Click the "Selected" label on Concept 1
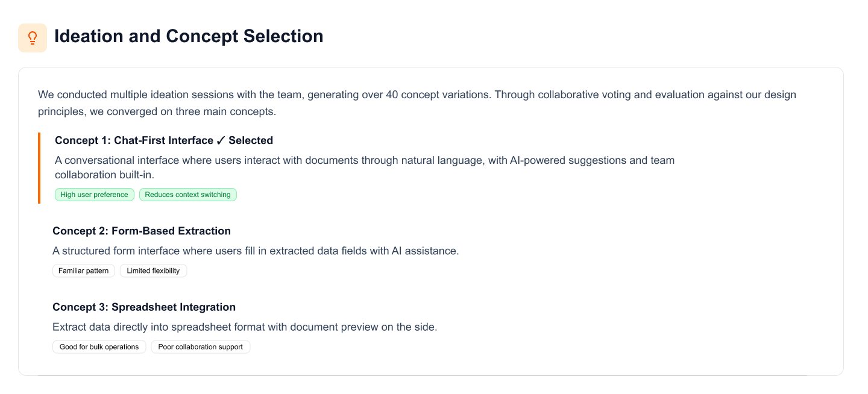The height and width of the screenshot is (394, 868). pos(251,140)
